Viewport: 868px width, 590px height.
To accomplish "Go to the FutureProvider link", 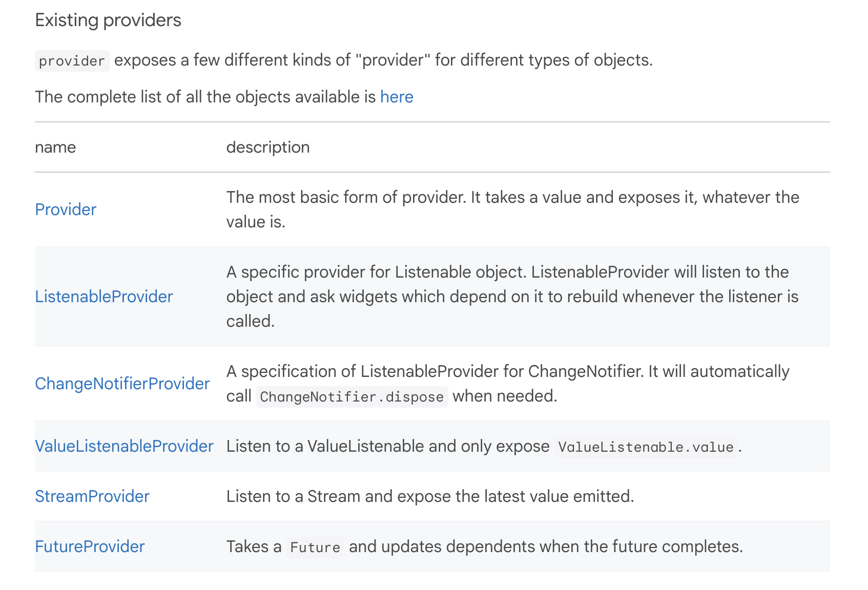I will coord(90,546).
